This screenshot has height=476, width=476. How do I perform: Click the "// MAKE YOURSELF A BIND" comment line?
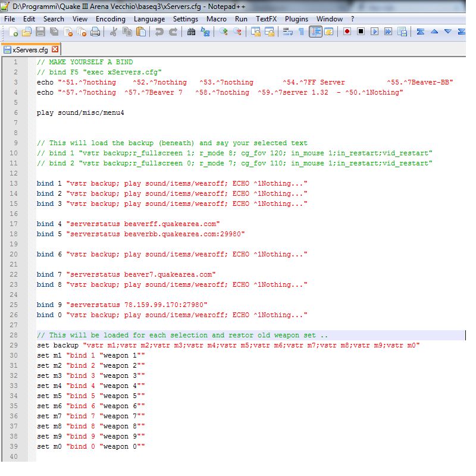pos(84,62)
